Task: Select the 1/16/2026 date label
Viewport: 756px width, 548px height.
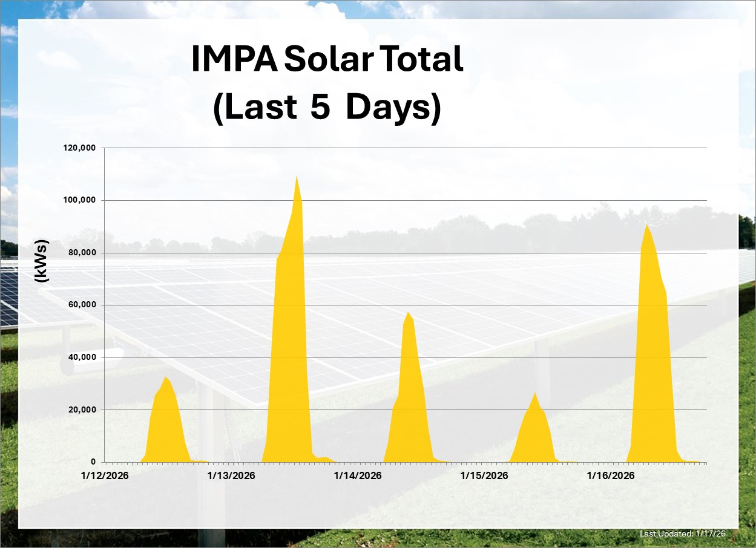Action: click(610, 475)
